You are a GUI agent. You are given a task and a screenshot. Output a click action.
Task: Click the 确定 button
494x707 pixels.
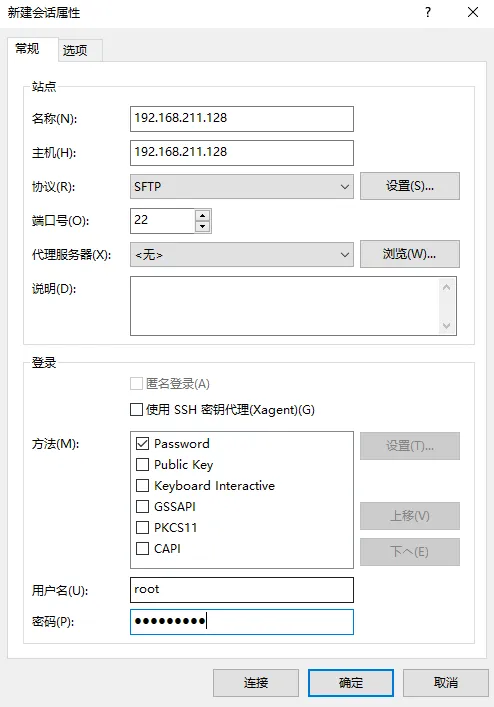[351, 683]
